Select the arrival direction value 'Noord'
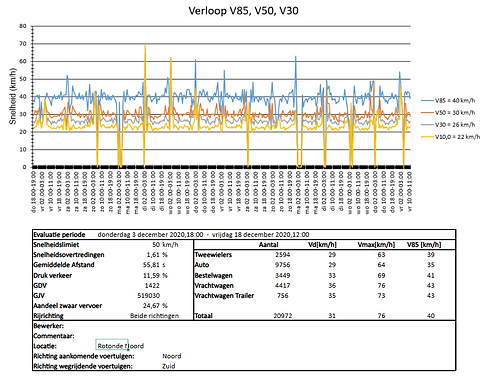490x379 pixels. pos(172,356)
